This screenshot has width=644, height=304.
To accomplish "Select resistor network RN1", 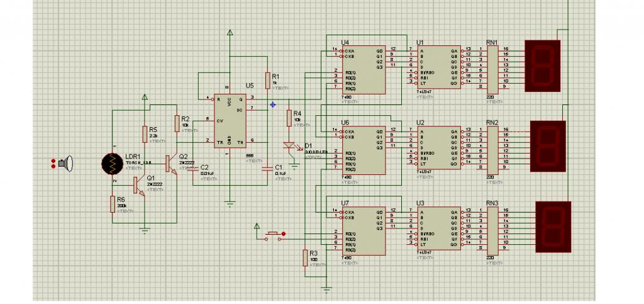I will pyautogui.click(x=492, y=69).
